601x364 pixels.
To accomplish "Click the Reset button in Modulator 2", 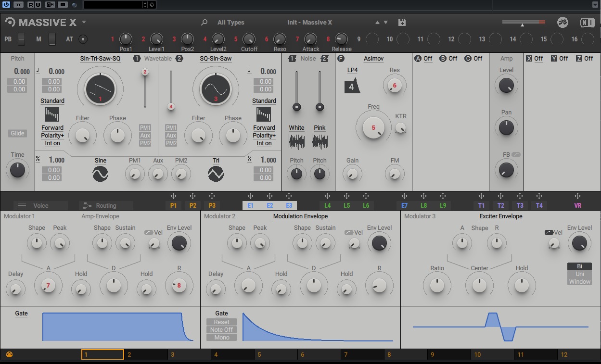I will [x=222, y=322].
